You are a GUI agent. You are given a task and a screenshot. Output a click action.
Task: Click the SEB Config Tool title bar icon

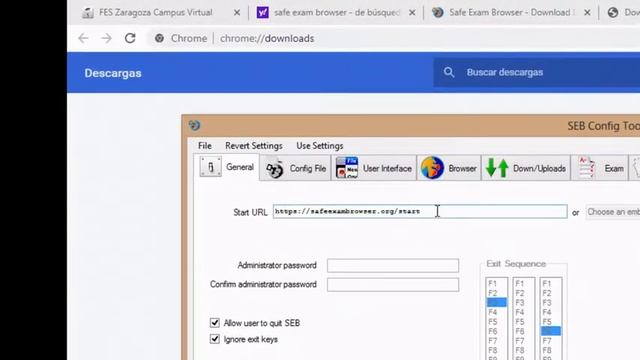(x=195, y=125)
